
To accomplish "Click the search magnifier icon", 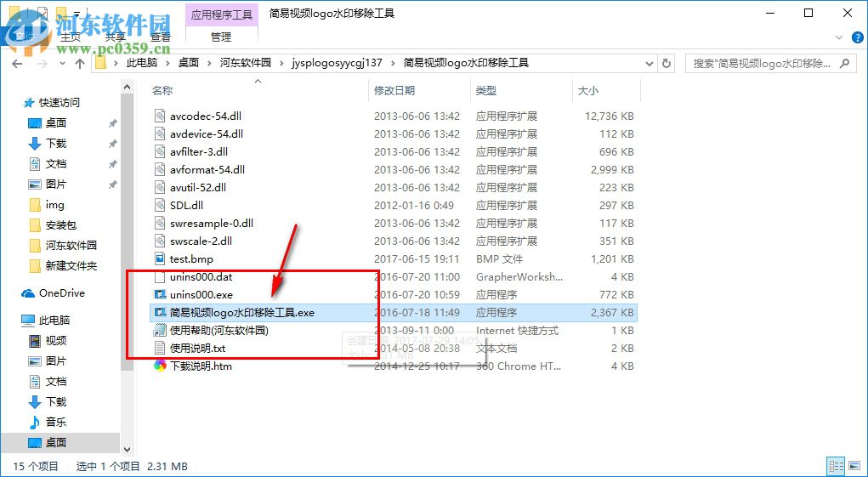I will point(844,63).
